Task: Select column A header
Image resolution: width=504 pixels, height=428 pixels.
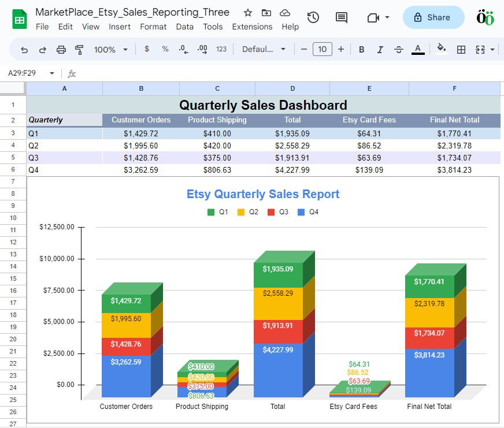Action: point(64,88)
